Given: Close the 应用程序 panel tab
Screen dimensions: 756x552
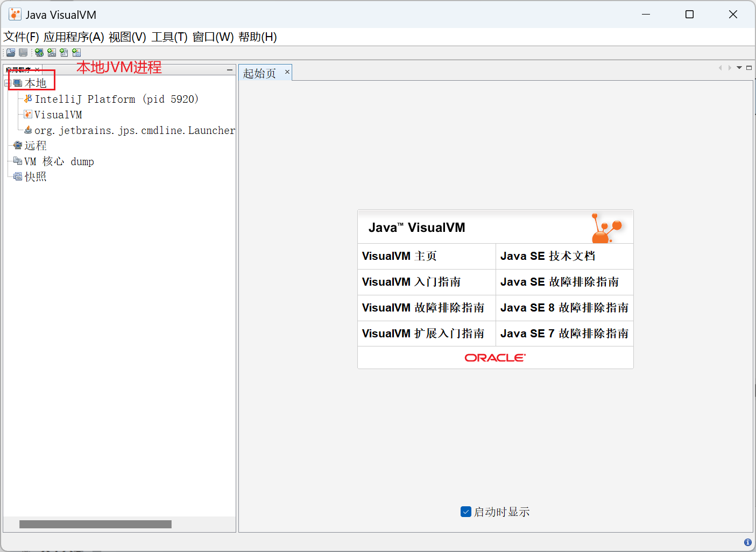Looking at the screenshot, I should coord(37,70).
